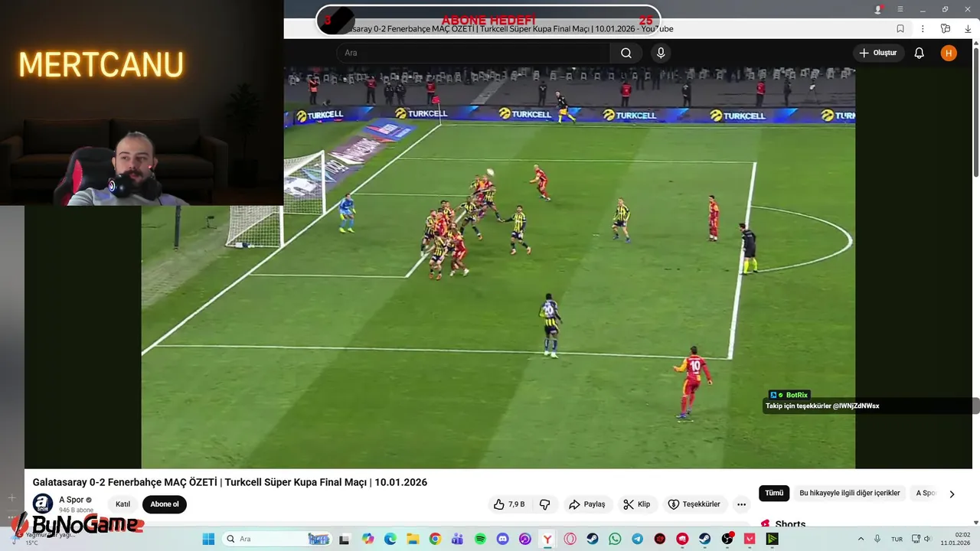This screenshot has width=980, height=551.
Task: Open the orange H account avatar
Action: [949, 53]
